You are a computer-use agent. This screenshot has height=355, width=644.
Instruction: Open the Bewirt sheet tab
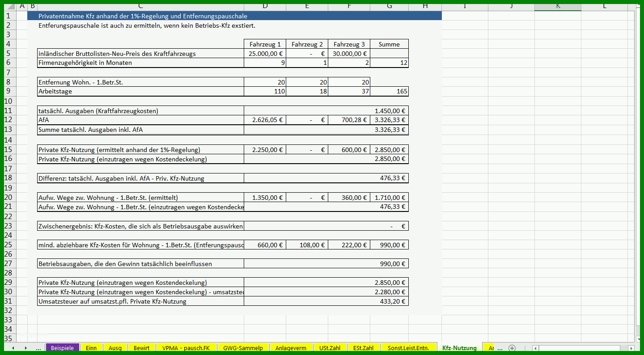pos(141,348)
